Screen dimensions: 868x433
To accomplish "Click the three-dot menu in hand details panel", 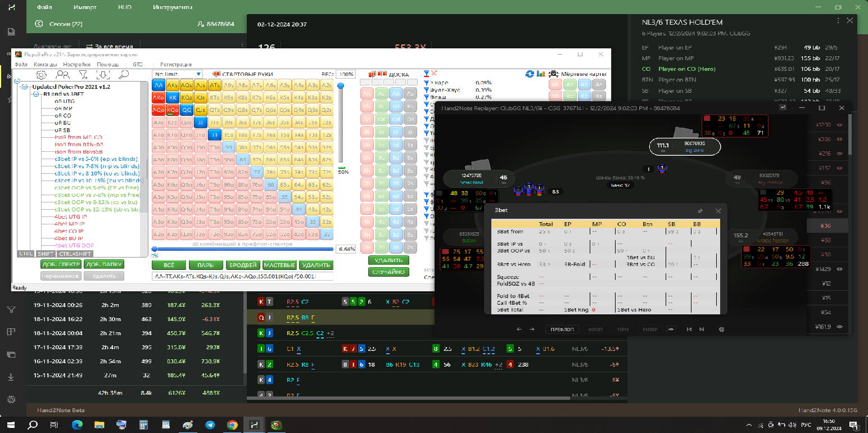I will click(x=838, y=20).
